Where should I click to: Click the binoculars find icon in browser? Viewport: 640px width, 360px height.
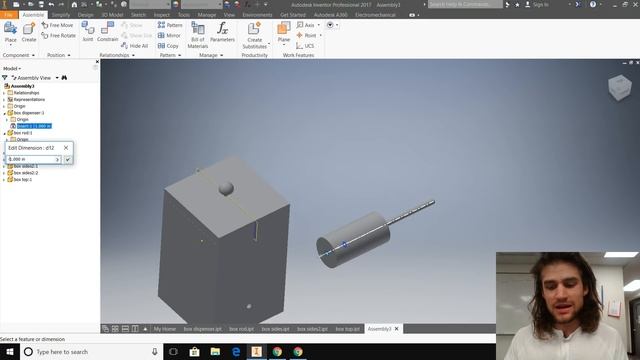pos(64,78)
